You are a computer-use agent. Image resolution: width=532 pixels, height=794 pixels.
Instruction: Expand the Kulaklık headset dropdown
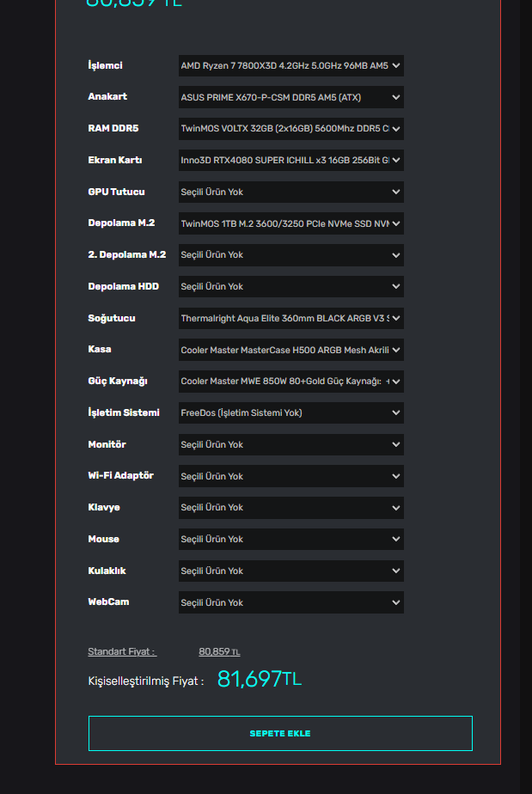point(290,571)
